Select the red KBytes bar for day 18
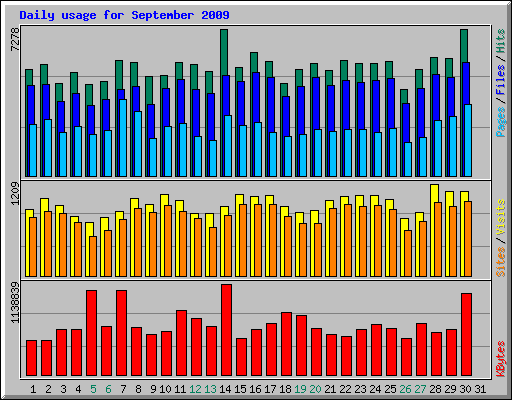The height and width of the screenshot is (400, 512). coord(286,344)
